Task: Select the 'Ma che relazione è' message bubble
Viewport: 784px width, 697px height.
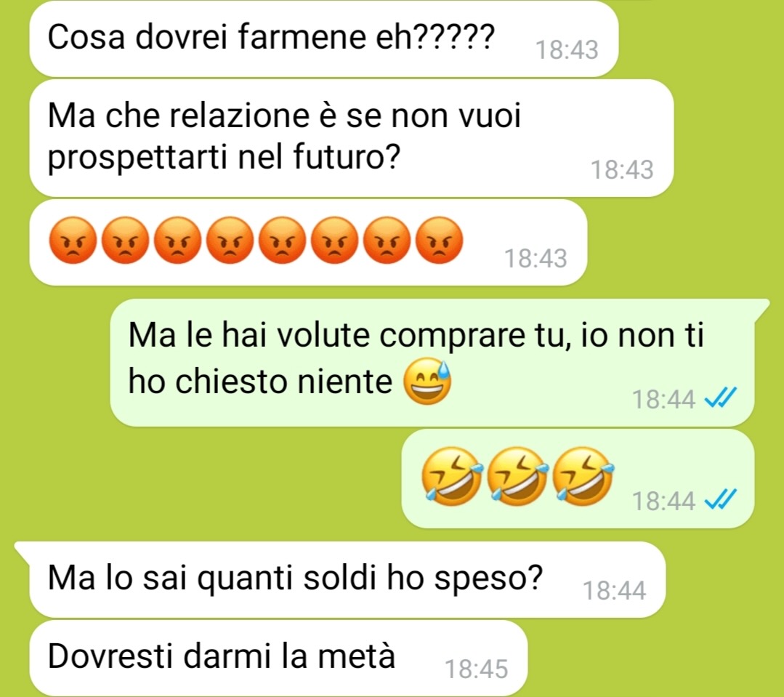Action: (352, 138)
